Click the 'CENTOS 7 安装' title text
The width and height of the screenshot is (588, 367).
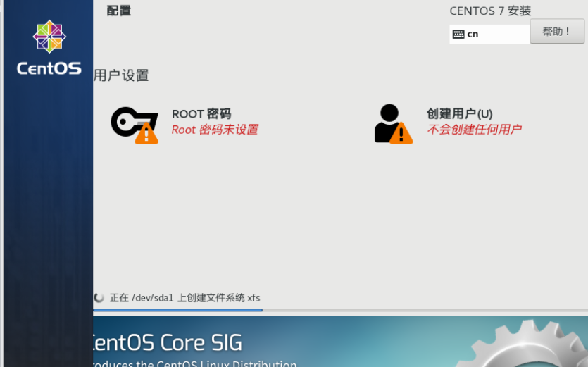click(491, 11)
